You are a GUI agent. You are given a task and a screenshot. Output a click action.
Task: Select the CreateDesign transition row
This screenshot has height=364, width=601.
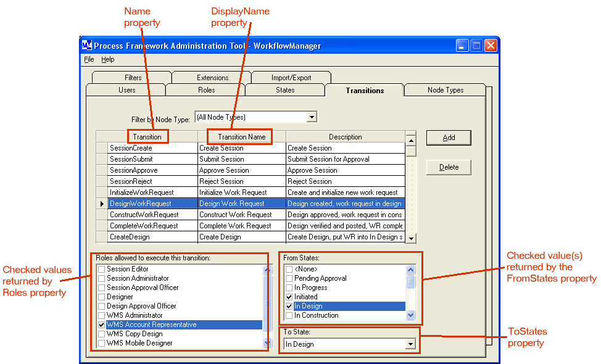152,237
